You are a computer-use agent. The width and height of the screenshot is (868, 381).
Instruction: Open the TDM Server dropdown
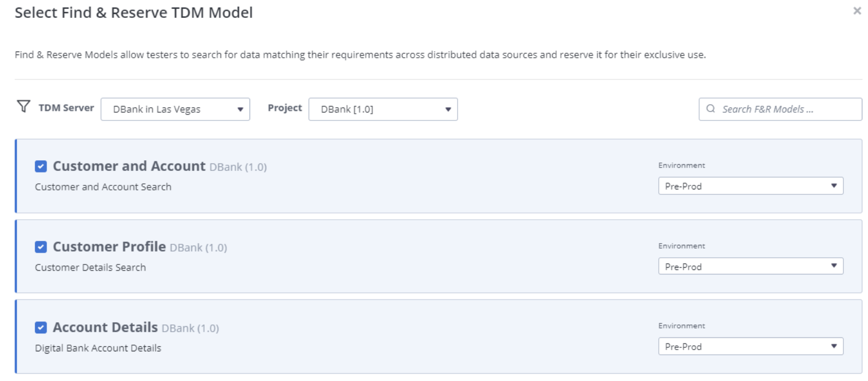176,109
